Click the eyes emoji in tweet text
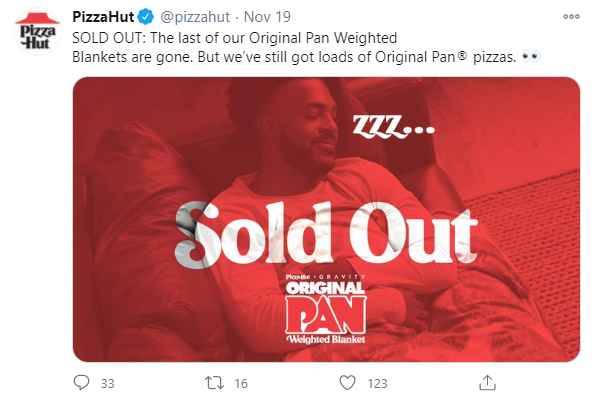This screenshot has width=594, height=400. click(x=530, y=57)
